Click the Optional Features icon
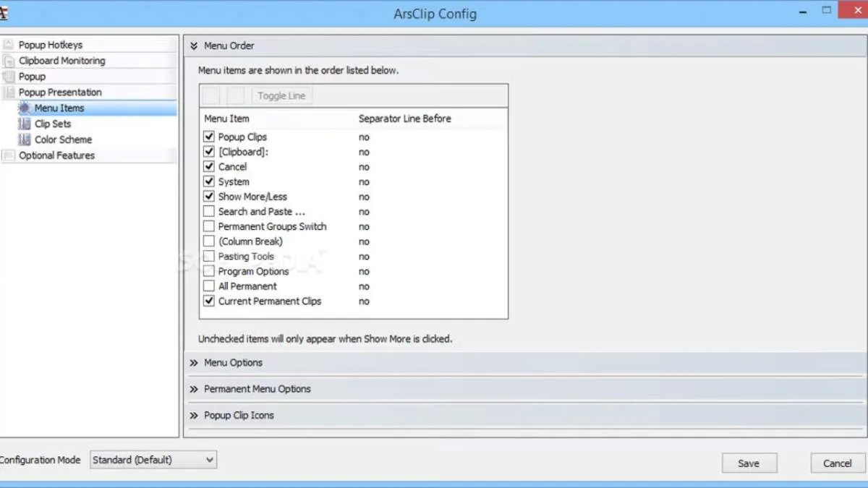 point(9,155)
